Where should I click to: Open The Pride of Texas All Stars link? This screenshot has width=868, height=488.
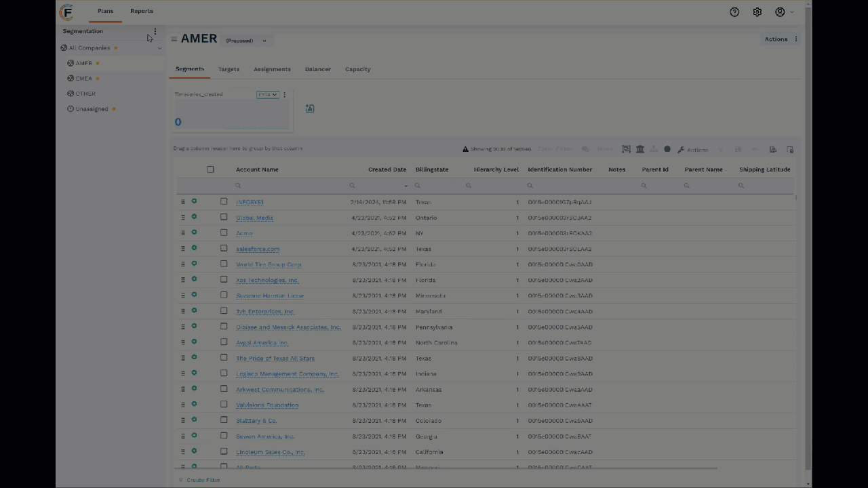(275, 358)
